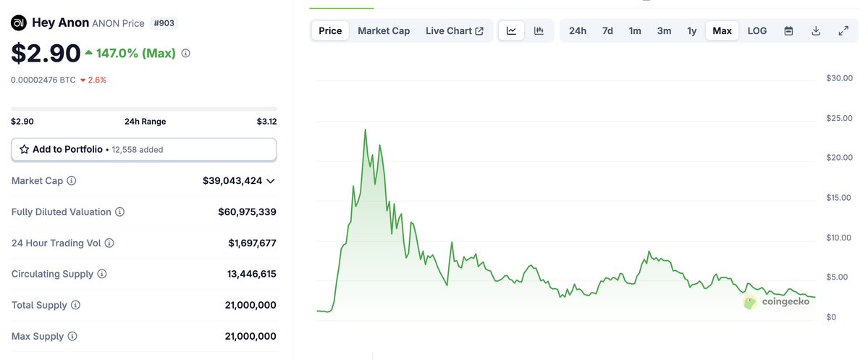Select the Market Cap chart tab

(384, 30)
